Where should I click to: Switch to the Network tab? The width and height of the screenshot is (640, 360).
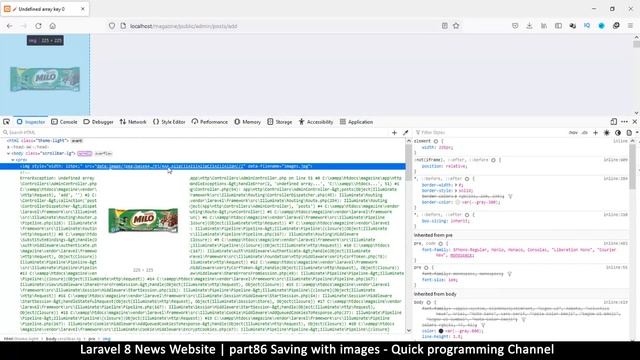click(x=133, y=122)
